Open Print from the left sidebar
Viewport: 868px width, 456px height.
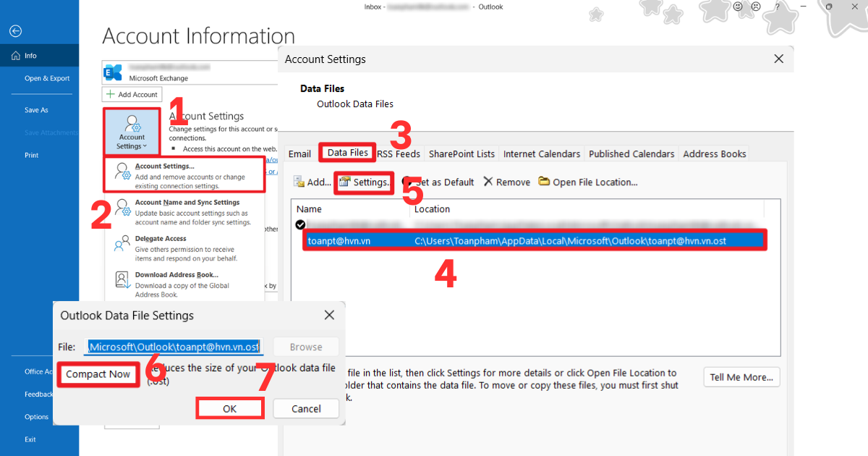31,155
